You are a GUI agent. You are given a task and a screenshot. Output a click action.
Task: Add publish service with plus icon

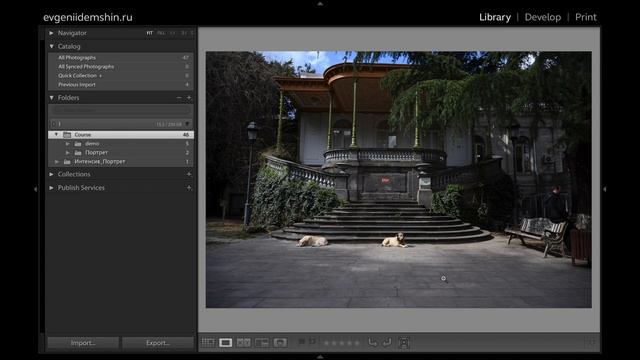[189, 188]
